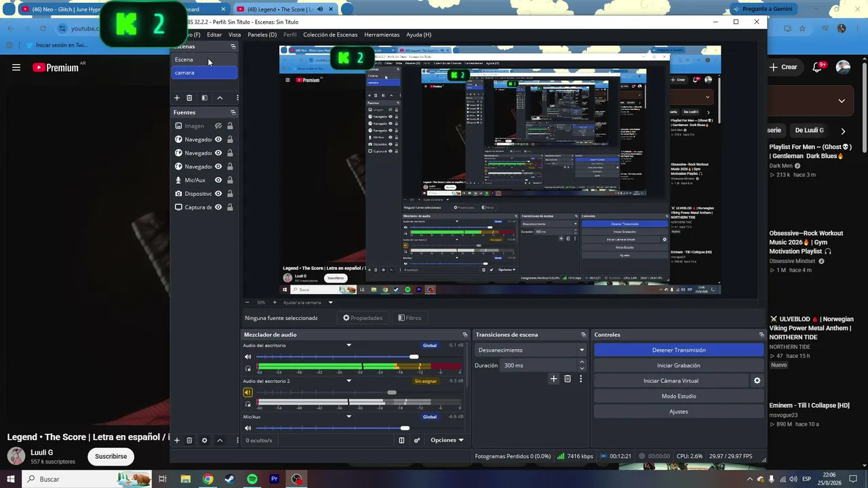Undock the Escenas panel using its header icon
This screenshot has width=868, height=488.
233,47
